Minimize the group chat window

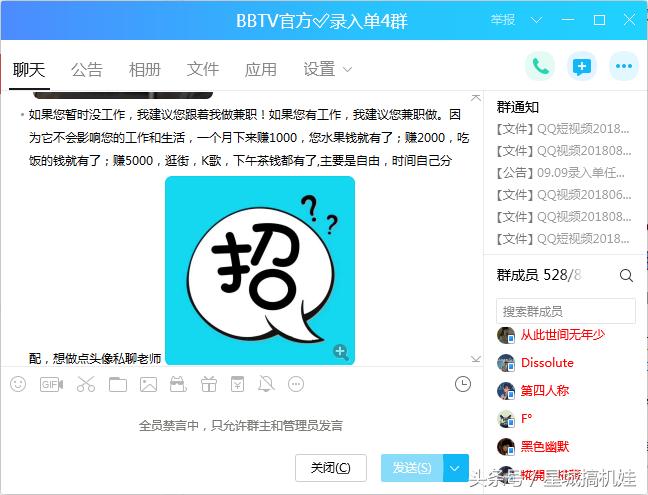click(x=568, y=20)
